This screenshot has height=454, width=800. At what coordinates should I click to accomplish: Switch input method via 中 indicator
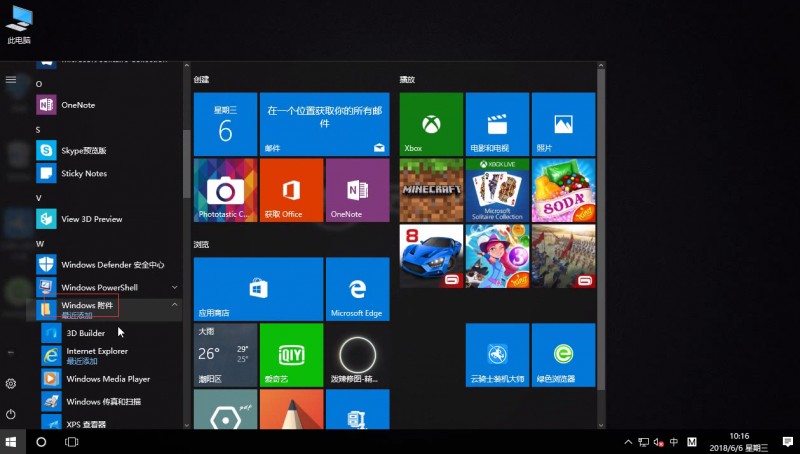pyautogui.click(x=674, y=442)
